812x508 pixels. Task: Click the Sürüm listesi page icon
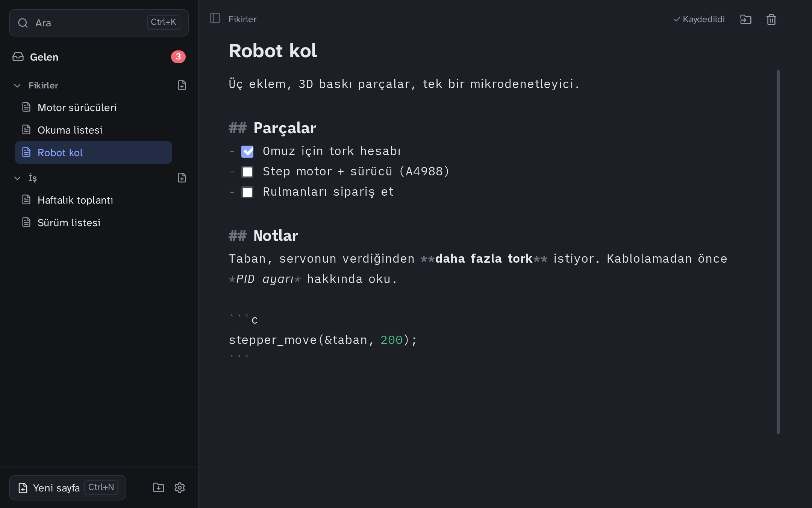click(26, 222)
